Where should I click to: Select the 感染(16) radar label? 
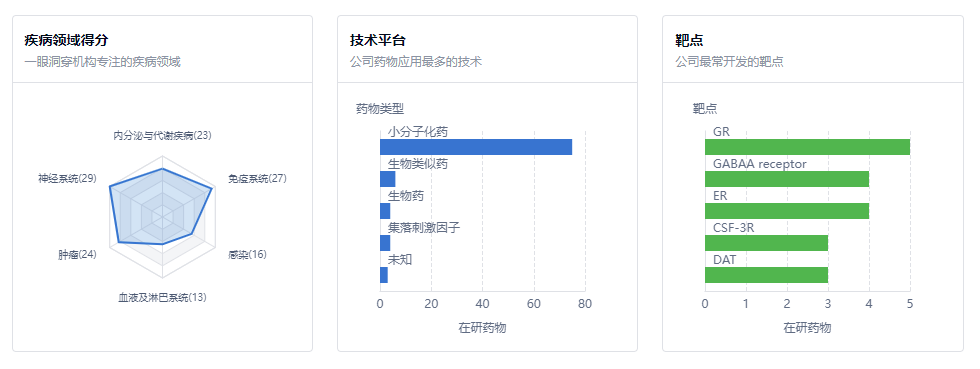pos(248,255)
